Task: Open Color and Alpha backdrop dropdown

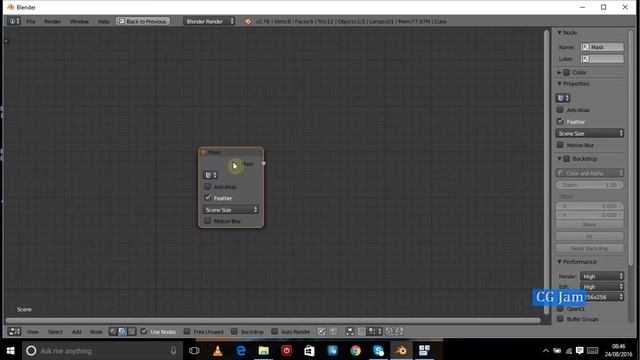Action: 589,173
